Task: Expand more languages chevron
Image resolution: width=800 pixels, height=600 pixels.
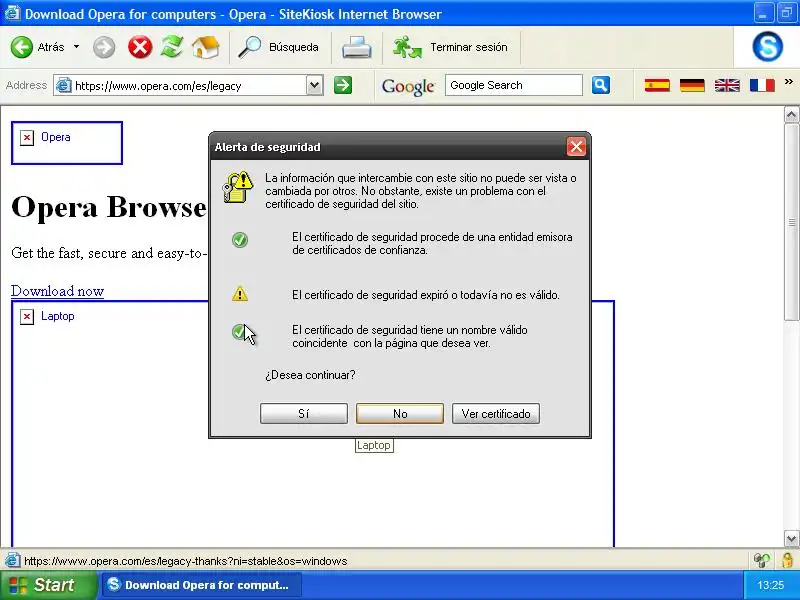Action: (x=789, y=81)
